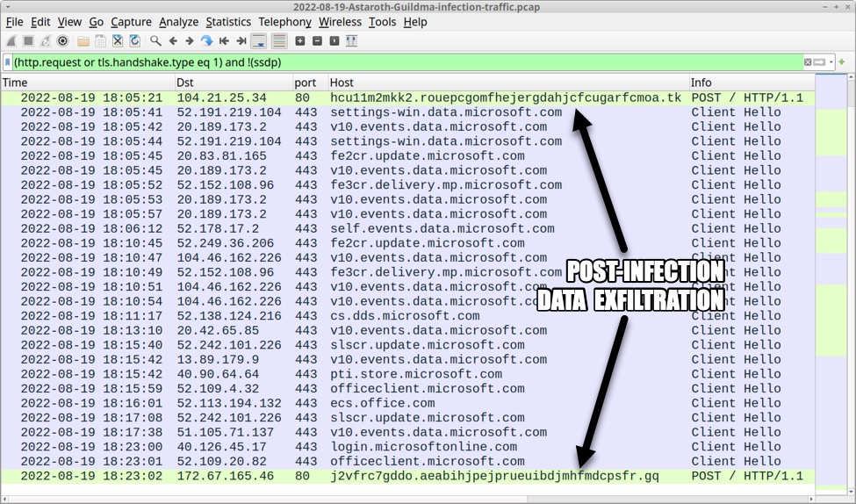Clear the display filter with X button

pyautogui.click(x=808, y=62)
